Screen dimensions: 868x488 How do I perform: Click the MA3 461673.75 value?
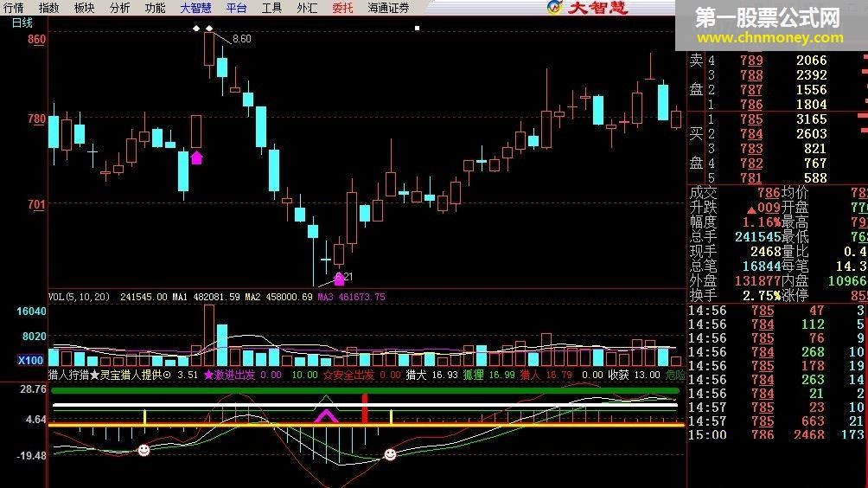pyautogui.click(x=351, y=297)
